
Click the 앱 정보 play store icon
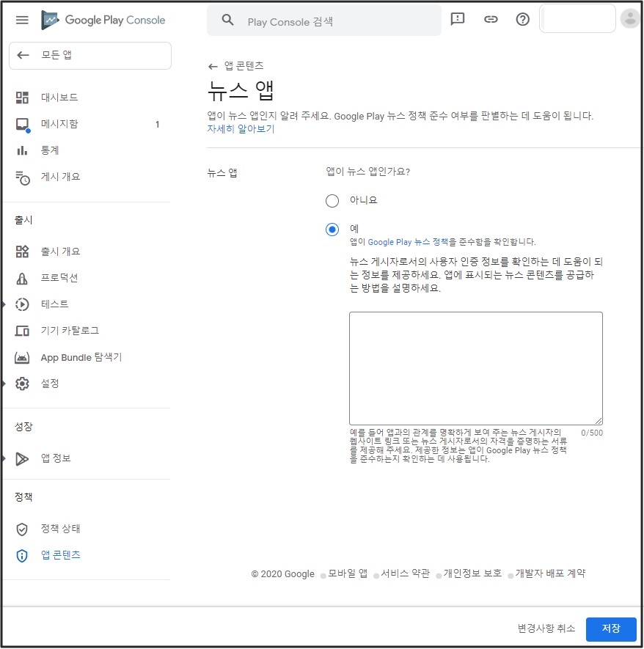pos(22,458)
